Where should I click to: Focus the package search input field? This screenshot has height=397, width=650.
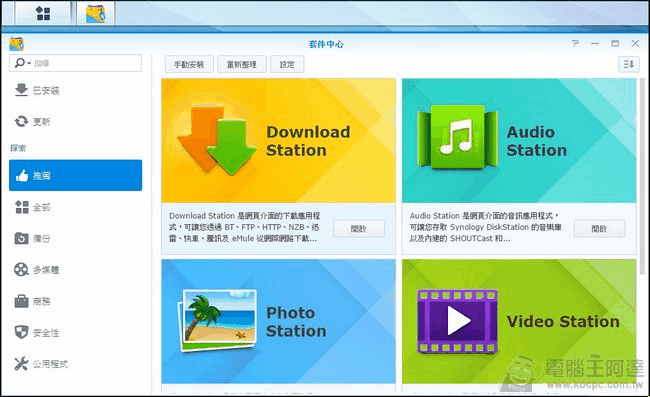click(75, 63)
